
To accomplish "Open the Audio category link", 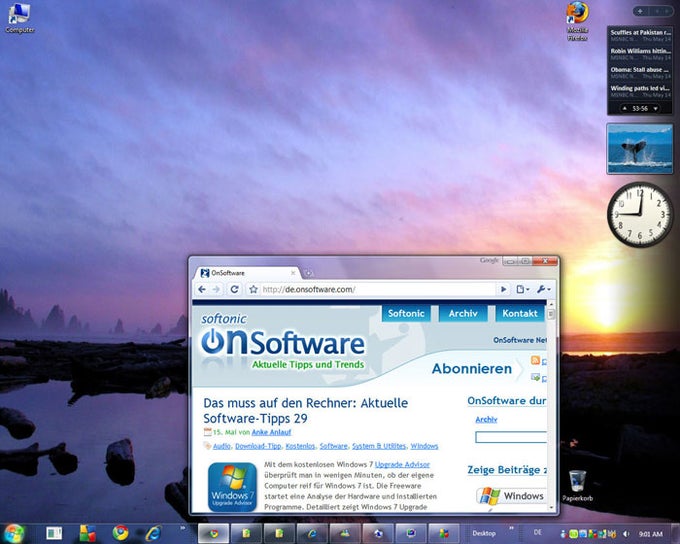I will (x=222, y=446).
